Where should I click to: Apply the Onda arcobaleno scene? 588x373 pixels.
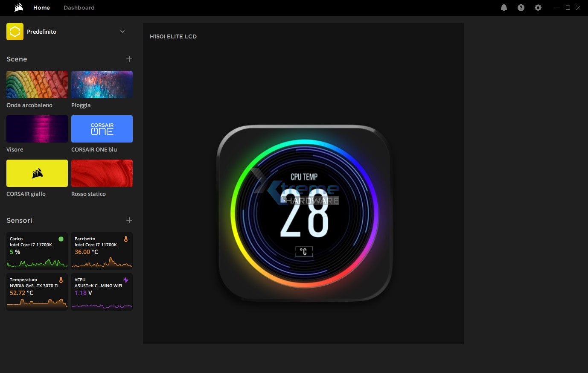tap(37, 85)
